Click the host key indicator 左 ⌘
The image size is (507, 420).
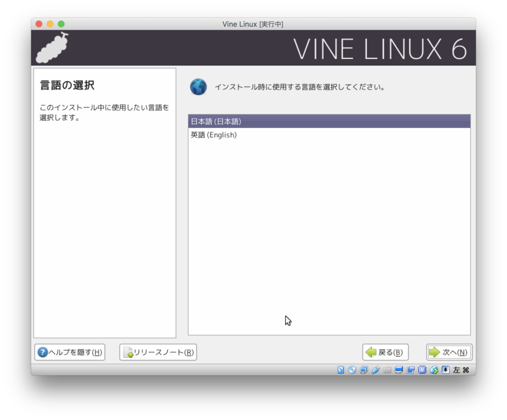tap(461, 370)
